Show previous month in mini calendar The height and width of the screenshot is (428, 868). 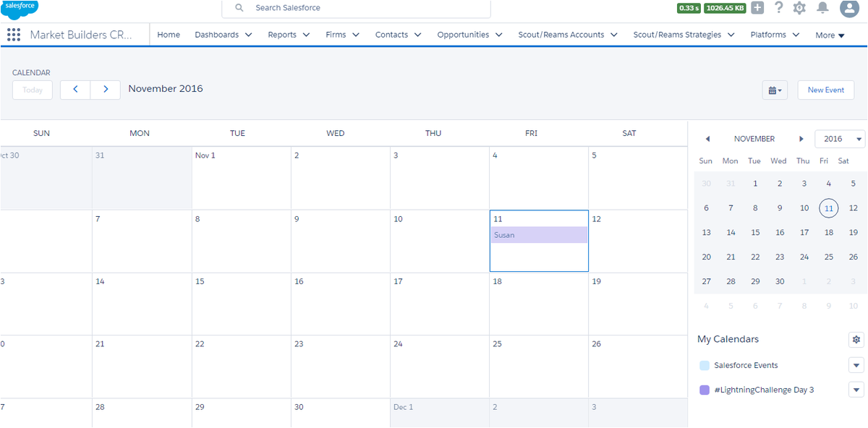707,139
